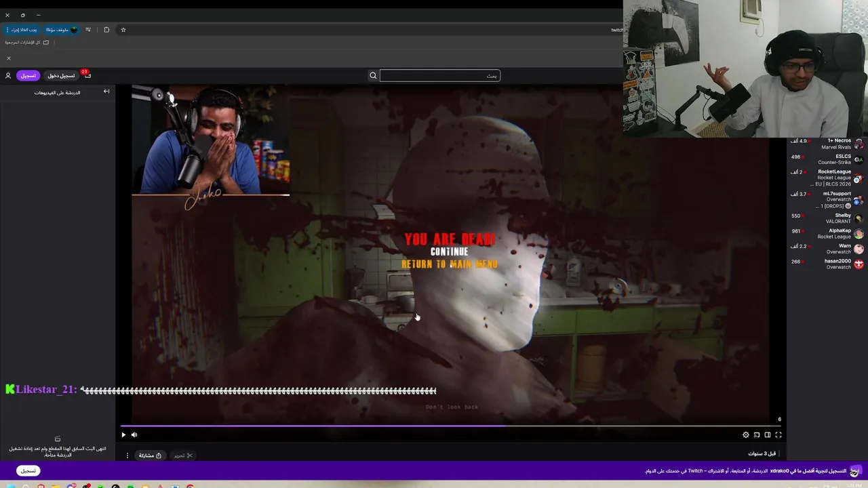This screenshot has height=488, width=868.
Task: Click the تسجيل دخول login button
Action: 61,76
